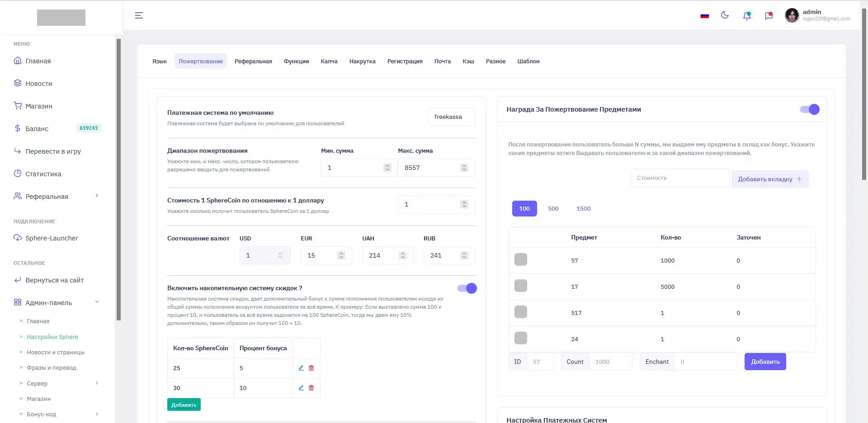868x423 pixels.
Task: Click the Вернуться на сайт return icon
Action: 18,280
